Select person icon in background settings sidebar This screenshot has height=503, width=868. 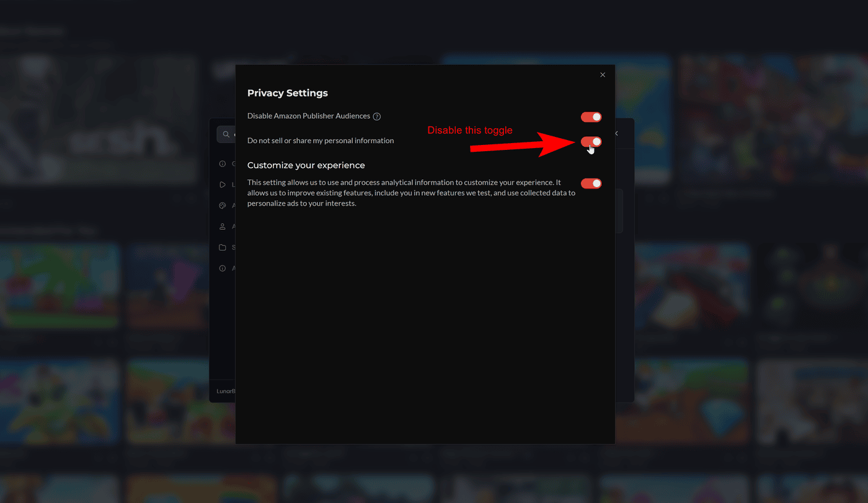click(x=223, y=227)
